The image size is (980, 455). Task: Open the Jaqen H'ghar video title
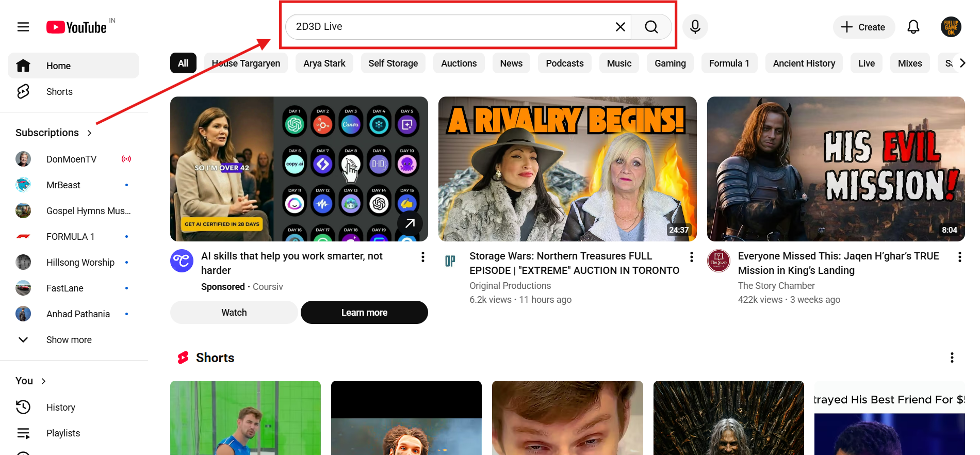click(838, 263)
